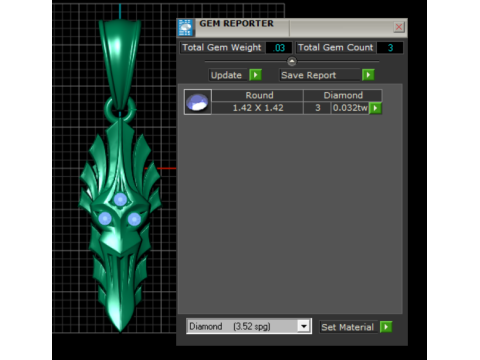Click the Total Gem Count value 3
This screenshot has width=480, height=360.
[390, 48]
